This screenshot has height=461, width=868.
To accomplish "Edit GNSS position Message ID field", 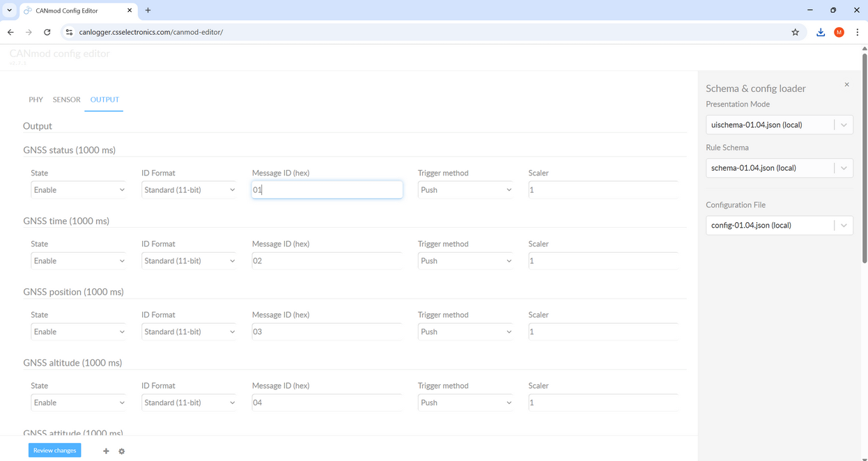I will coord(327,332).
